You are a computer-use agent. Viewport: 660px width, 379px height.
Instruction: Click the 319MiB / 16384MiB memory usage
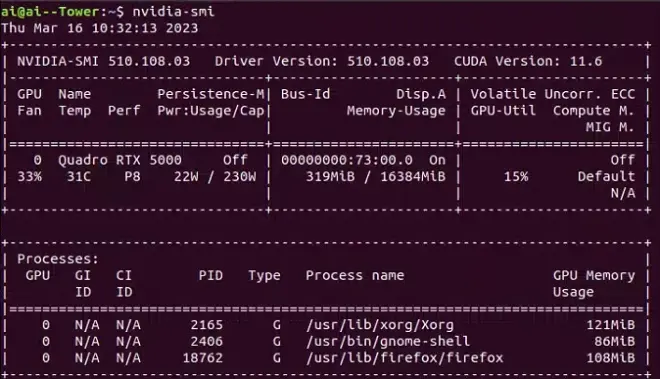(375, 177)
